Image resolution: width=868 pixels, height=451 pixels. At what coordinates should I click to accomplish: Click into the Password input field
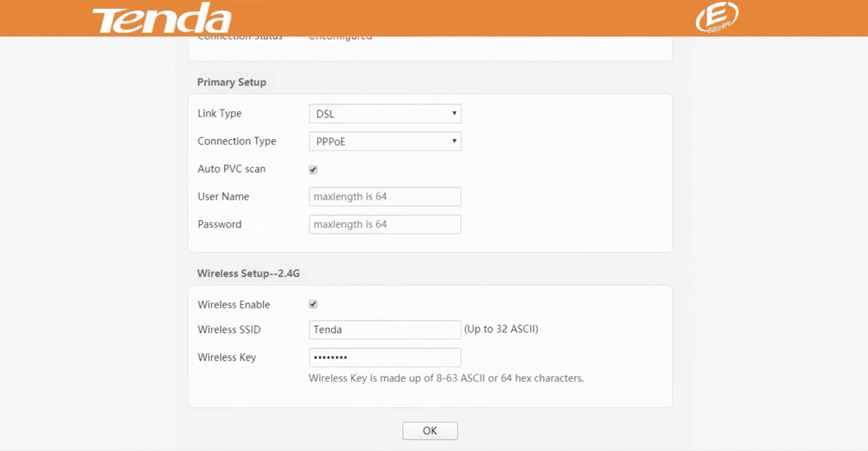(x=385, y=225)
